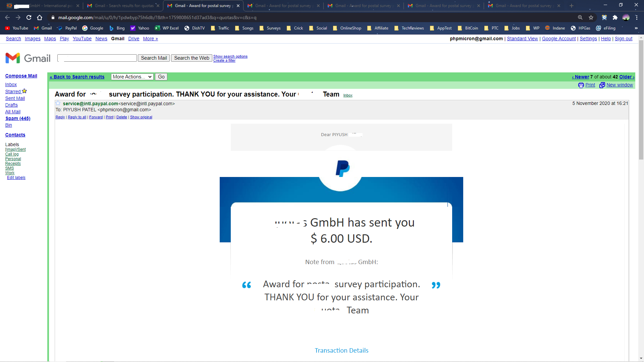Screen dimensions: 644x362
Task: Click Back to Search results link
Action: [77, 77]
